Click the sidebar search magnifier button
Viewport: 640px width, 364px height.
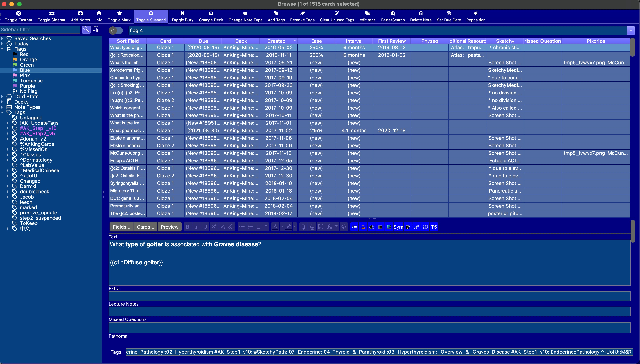click(86, 29)
